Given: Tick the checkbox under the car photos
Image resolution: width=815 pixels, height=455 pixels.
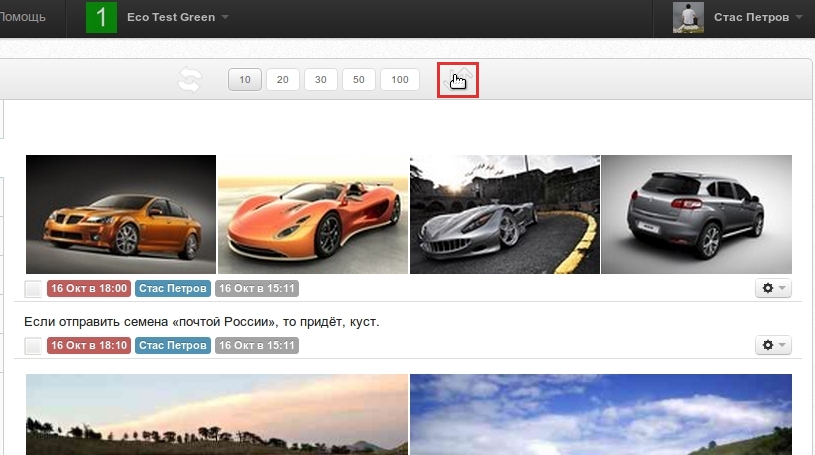Looking at the screenshot, I should pyautogui.click(x=33, y=289).
